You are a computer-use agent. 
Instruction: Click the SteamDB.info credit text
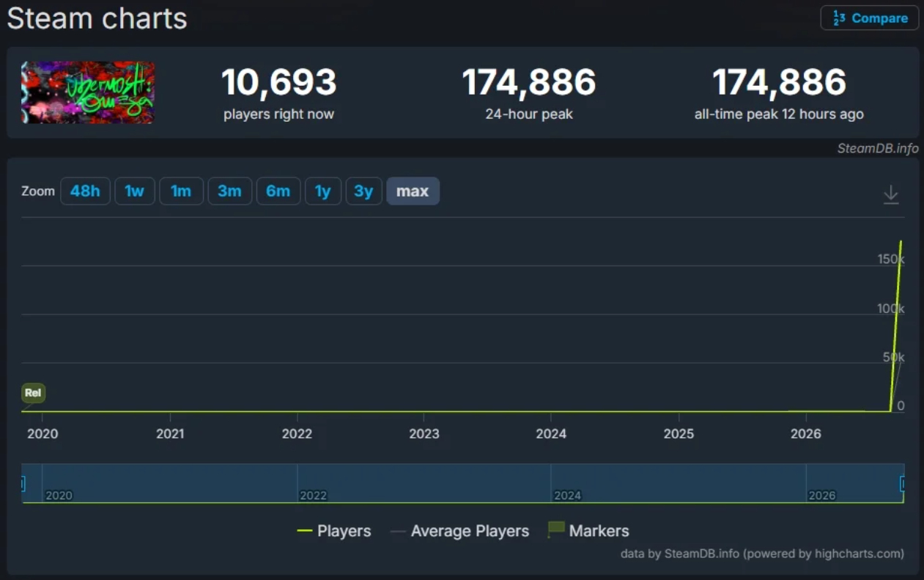click(x=878, y=148)
